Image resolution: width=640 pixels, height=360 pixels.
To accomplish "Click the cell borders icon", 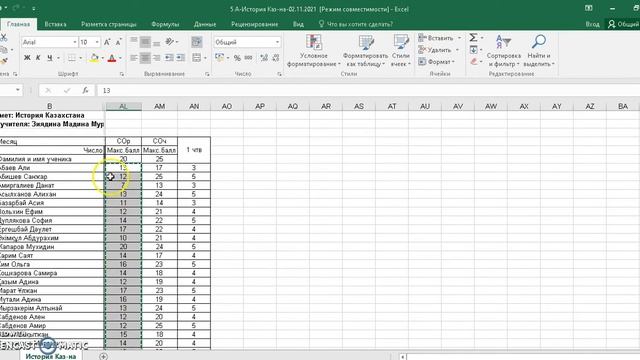I will click(x=71, y=58).
